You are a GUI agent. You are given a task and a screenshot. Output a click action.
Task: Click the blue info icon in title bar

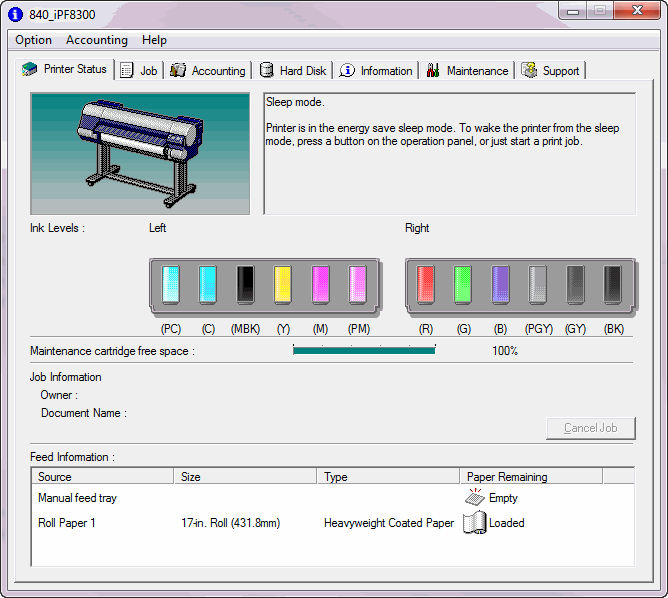15,14
